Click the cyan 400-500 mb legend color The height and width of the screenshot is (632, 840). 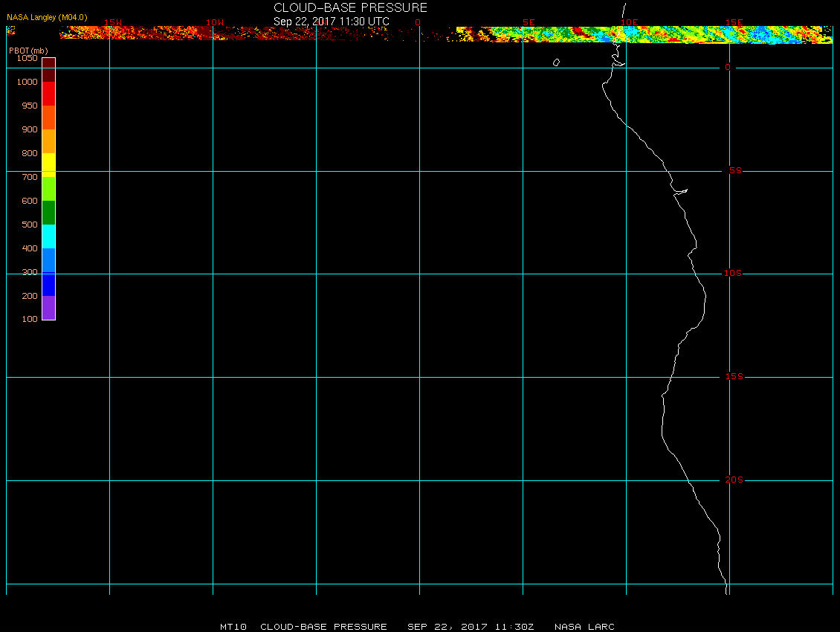[x=49, y=236]
